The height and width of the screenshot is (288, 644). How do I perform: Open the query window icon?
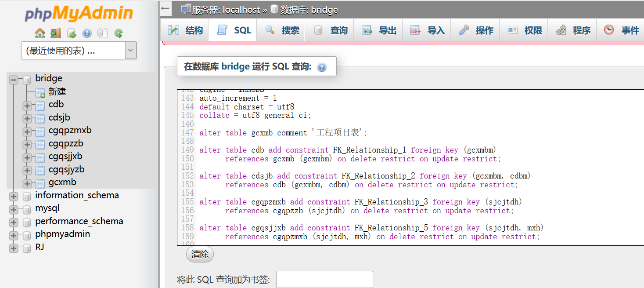(x=71, y=33)
